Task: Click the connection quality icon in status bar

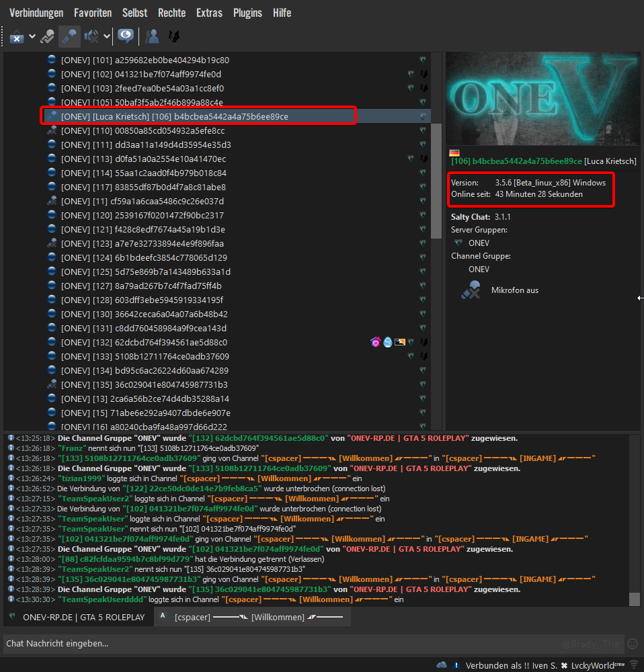Action: [633, 665]
